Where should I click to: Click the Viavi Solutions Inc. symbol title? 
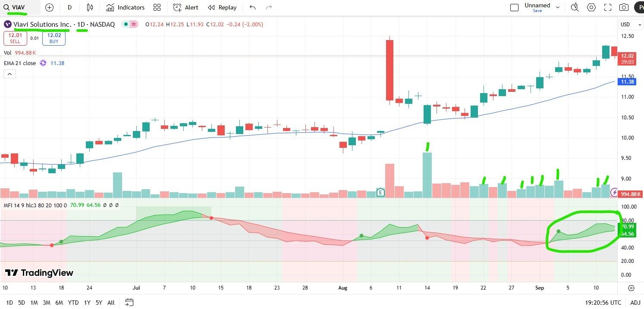[x=42, y=25]
